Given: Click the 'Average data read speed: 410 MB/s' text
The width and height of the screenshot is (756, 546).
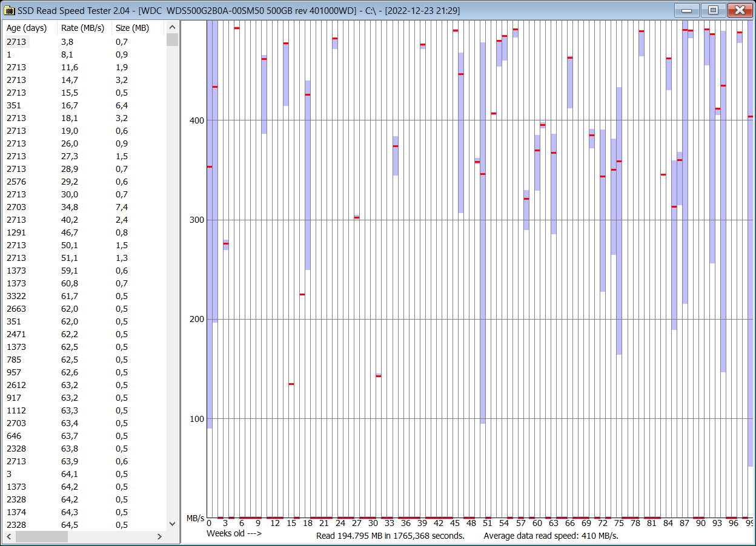Looking at the screenshot, I should click(x=551, y=536).
